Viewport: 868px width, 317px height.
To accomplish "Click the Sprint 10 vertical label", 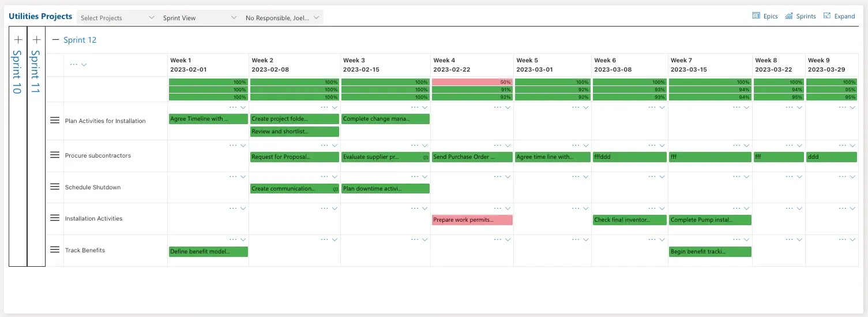I will tap(17, 72).
